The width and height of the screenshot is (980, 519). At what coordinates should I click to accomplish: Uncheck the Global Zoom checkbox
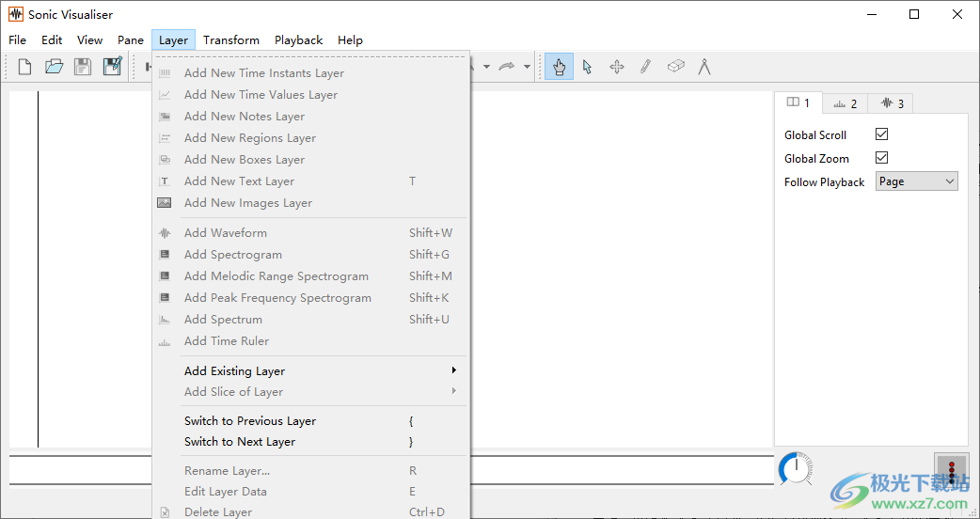(x=881, y=158)
